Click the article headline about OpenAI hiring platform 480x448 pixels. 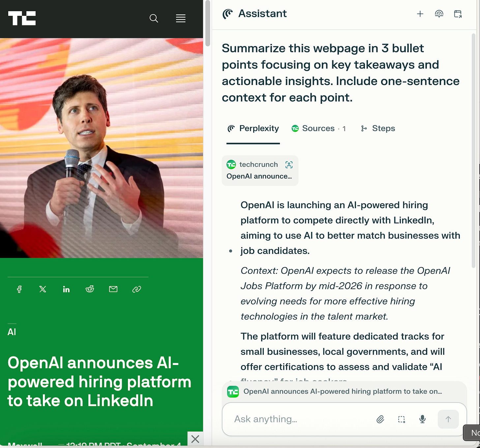click(99, 382)
